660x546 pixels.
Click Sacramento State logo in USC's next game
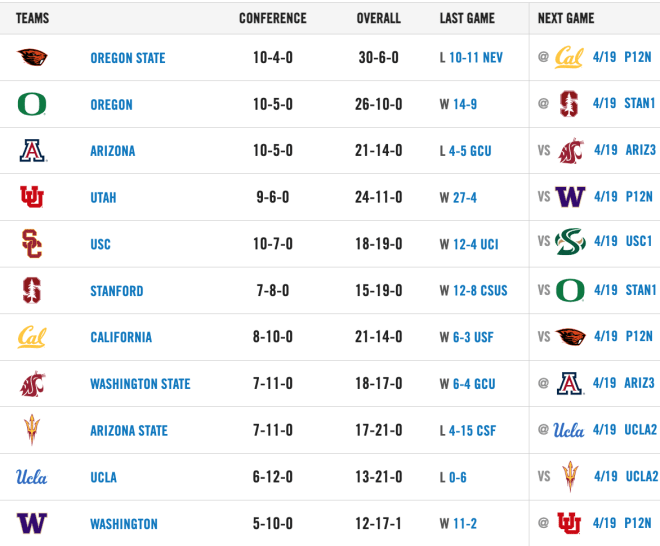coord(570,242)
